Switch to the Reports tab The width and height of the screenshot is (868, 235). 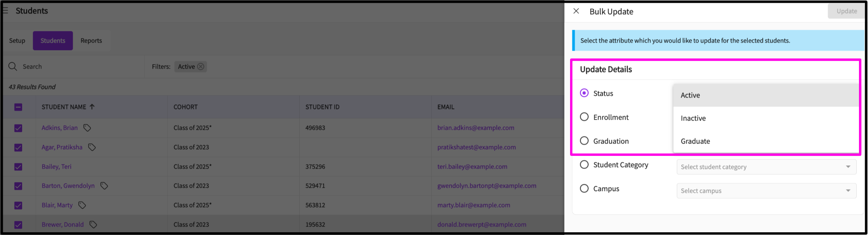point(91,41)
